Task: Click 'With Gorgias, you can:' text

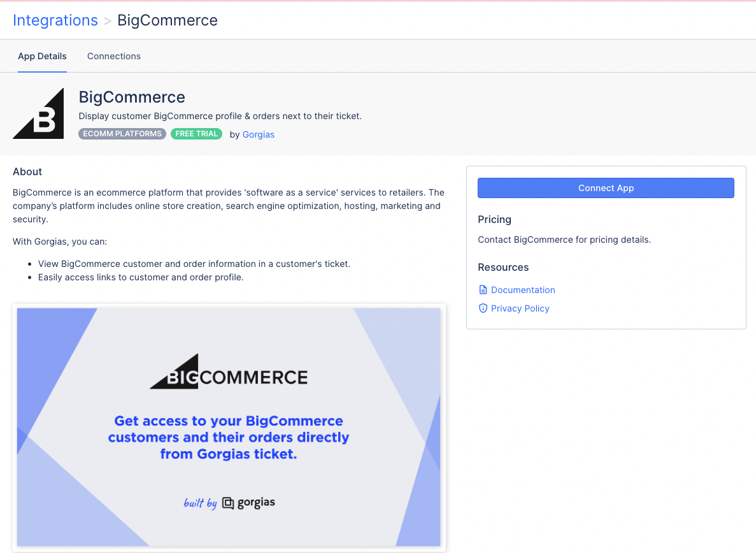Action: coord(60,241)
